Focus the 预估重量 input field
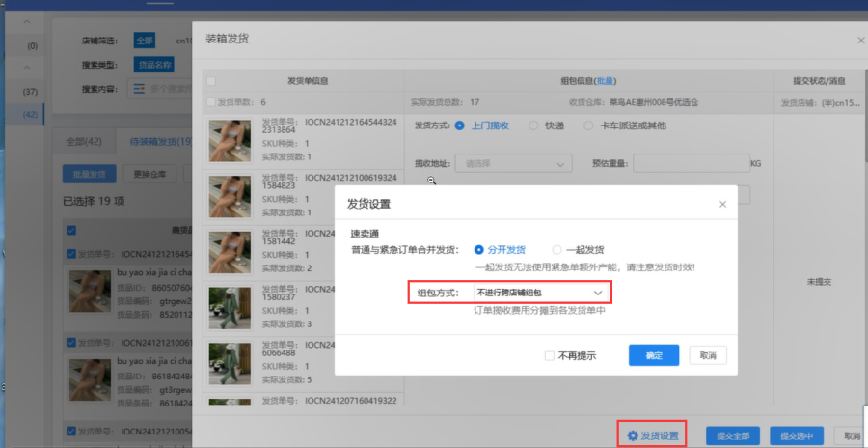Viewport: 868px width, 448px height. pyautogui.click(x=692, y=163)
